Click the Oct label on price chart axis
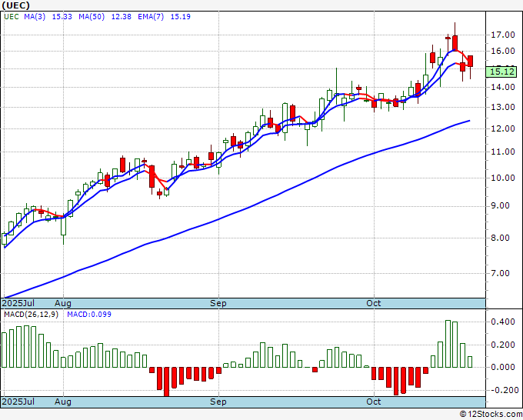 (x=374, y=303)
